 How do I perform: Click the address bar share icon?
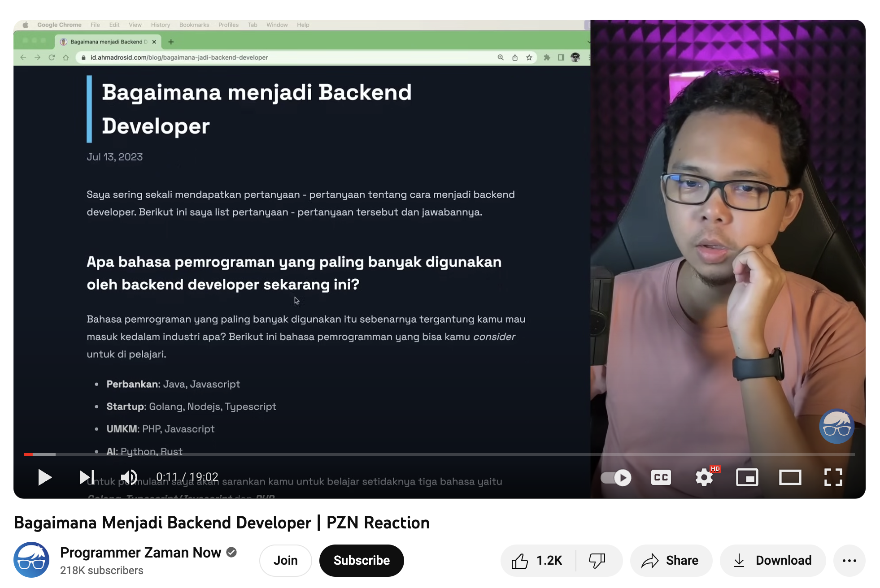pyautogui.click(x=515, y=57)
